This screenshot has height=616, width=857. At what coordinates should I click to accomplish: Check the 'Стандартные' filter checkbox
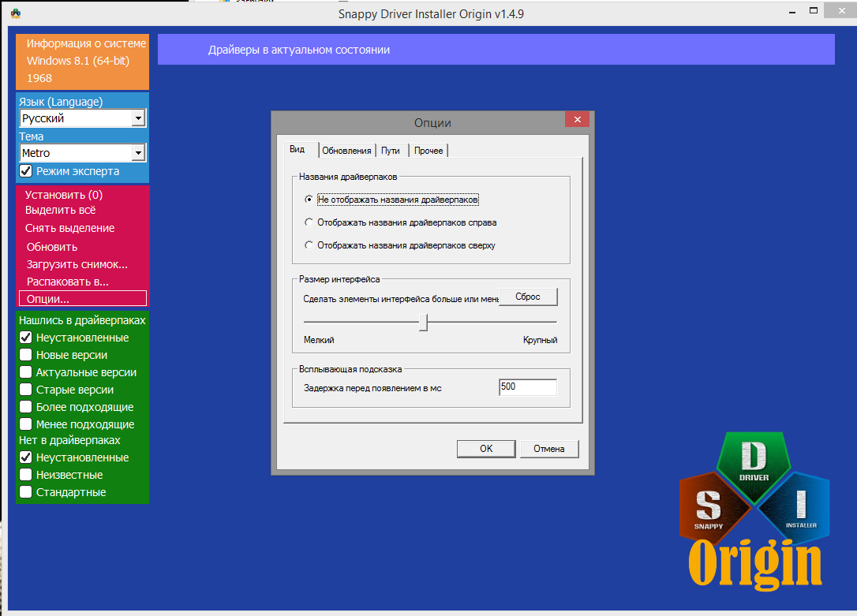26,492
